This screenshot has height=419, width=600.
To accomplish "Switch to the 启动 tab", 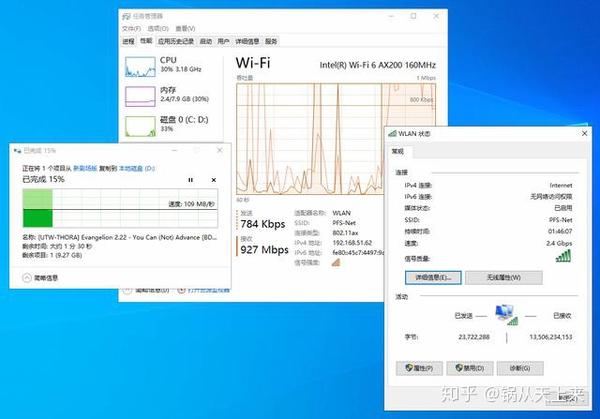I will click(206, 41).
